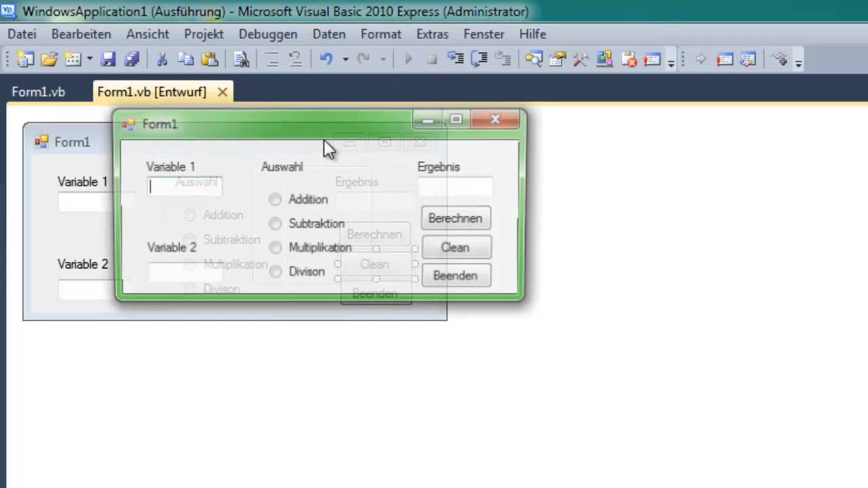The width and height of the screenshot is (868, 488).
Task: Click the grayed navigate forward arrow icon
Action: (701, 59)
